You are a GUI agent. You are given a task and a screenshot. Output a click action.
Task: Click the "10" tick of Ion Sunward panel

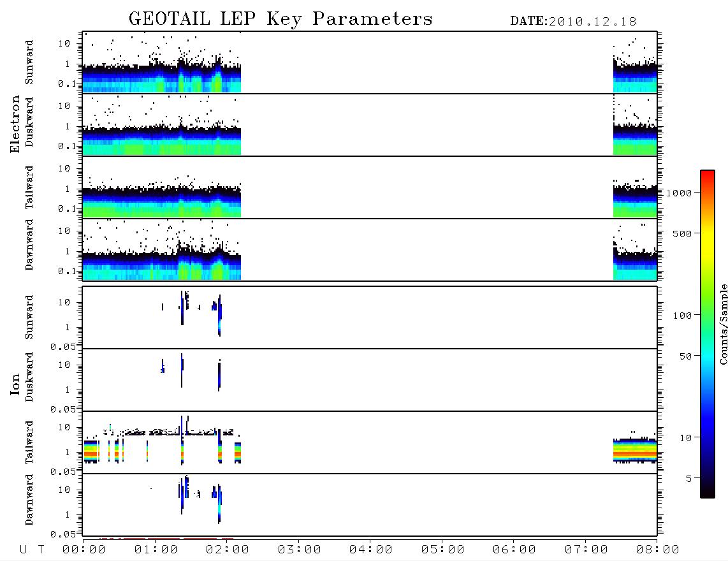tap(64, 302)
